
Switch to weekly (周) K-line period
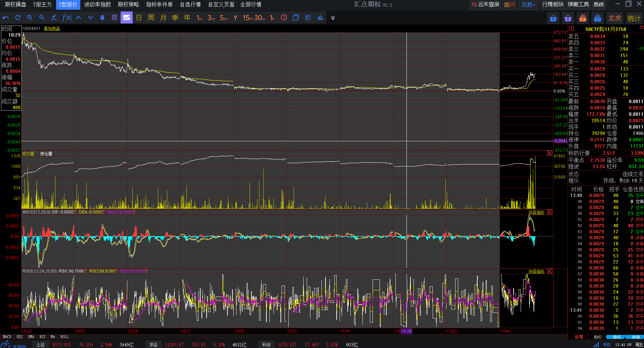tap(151, 18)
